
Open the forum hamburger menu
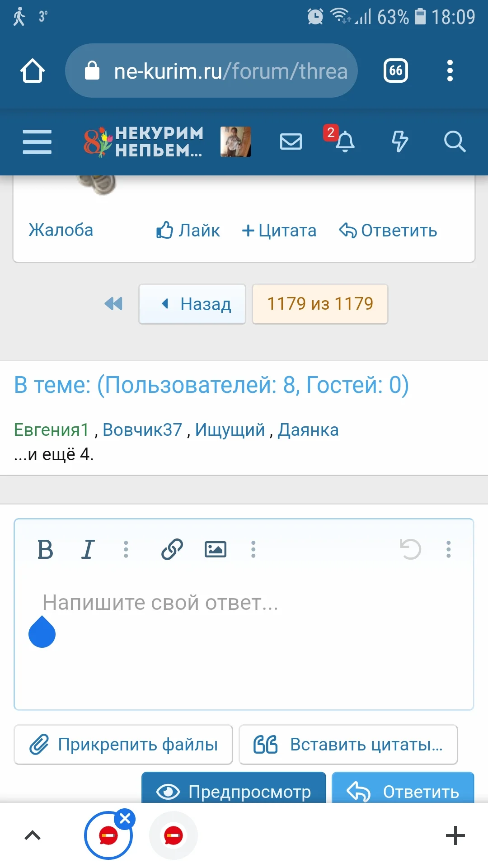(x=37, y=142)
